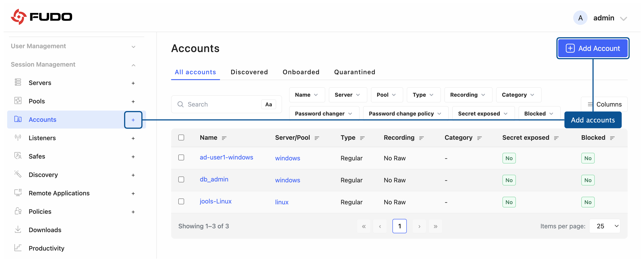Image resolution: width=644 pixels, height=264 pixels.
Task: Sort by the Type column icon
Action: [x=362, y=138]
